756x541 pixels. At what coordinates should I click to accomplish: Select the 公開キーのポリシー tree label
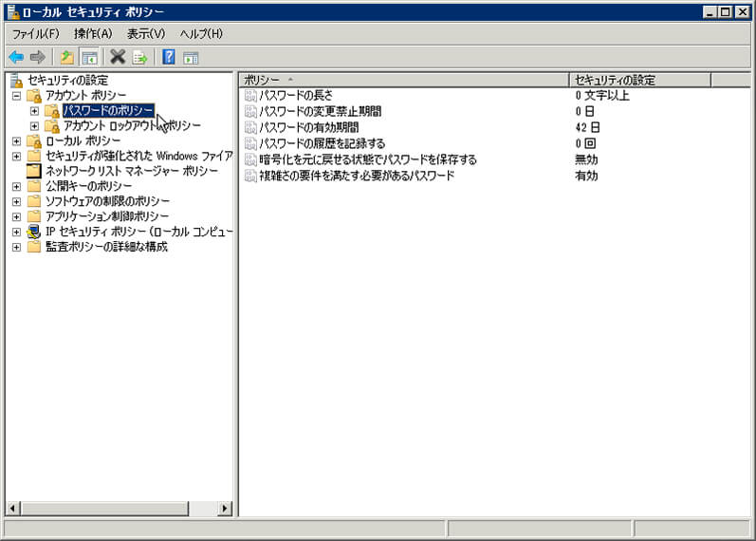pyautogui.click(x=89, y=186)
